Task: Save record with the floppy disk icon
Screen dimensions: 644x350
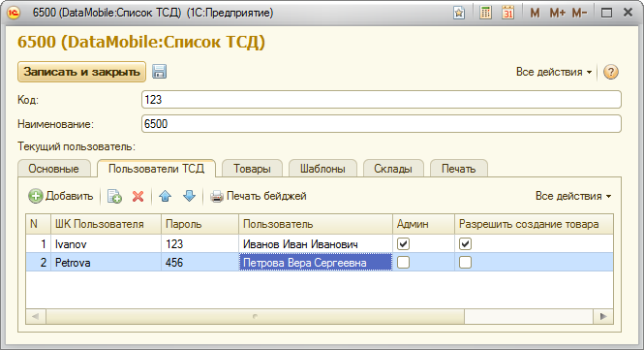Action: [x=159, y=72]
